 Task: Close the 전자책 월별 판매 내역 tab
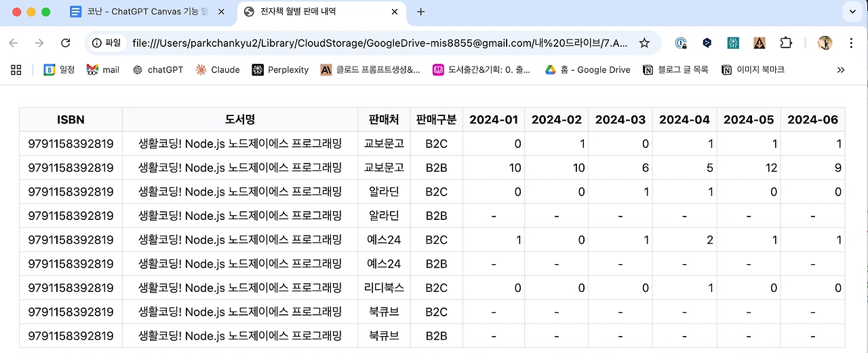click(393, 12)
